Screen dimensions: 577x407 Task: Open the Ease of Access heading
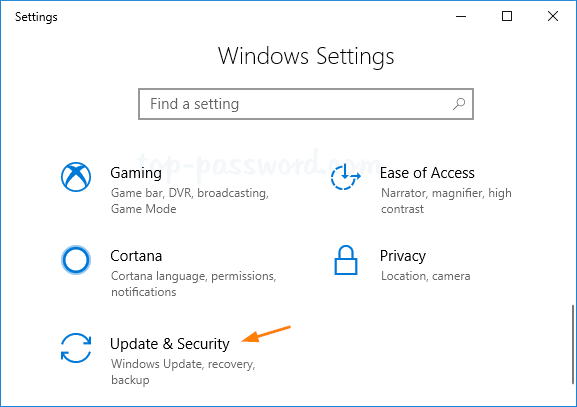[x=427, y=173]
